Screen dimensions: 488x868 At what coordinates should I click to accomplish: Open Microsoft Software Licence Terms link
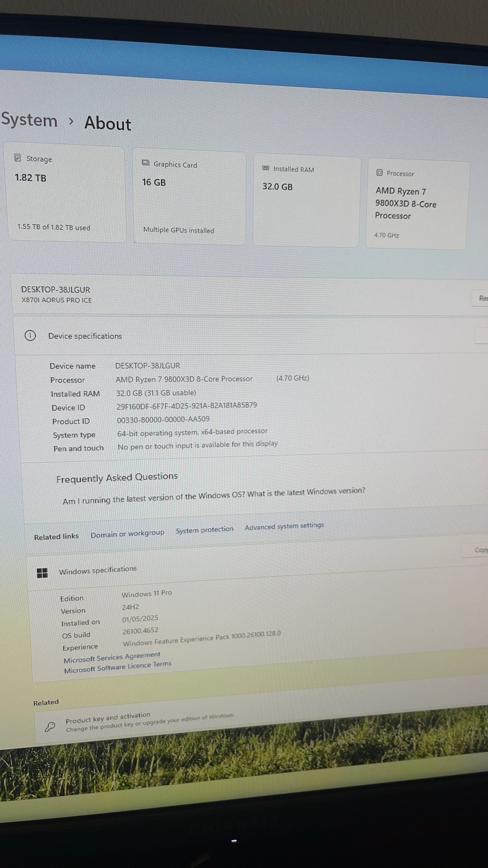(x=117, y=667)
